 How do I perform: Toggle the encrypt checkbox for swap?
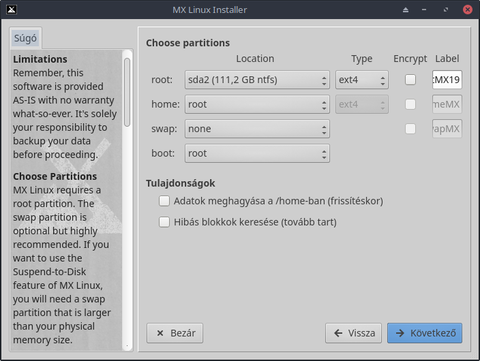pyautogui.click(x=410, y=129)
